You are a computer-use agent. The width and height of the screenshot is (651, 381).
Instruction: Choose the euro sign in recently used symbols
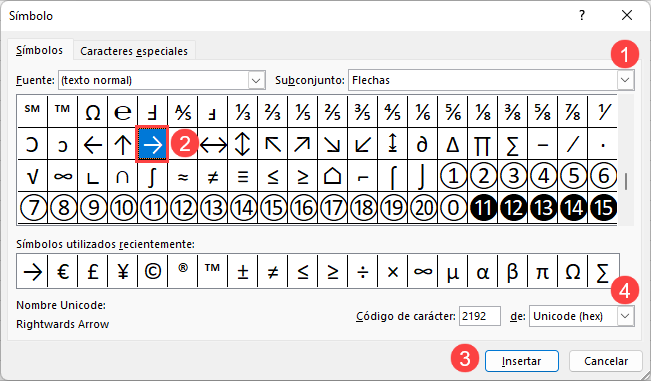point(63,271)
